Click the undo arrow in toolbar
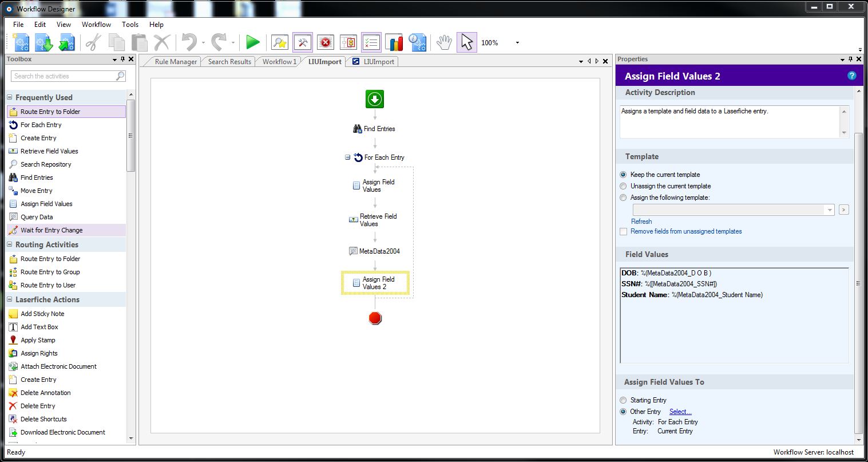Viewport: 868px width, 462px height. (x=189, y=42)
